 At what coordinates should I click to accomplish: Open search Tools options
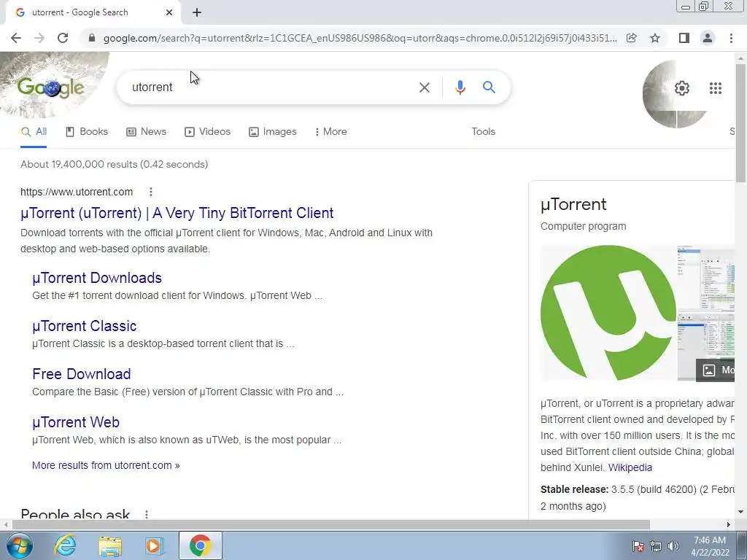(x=483, y=132)
